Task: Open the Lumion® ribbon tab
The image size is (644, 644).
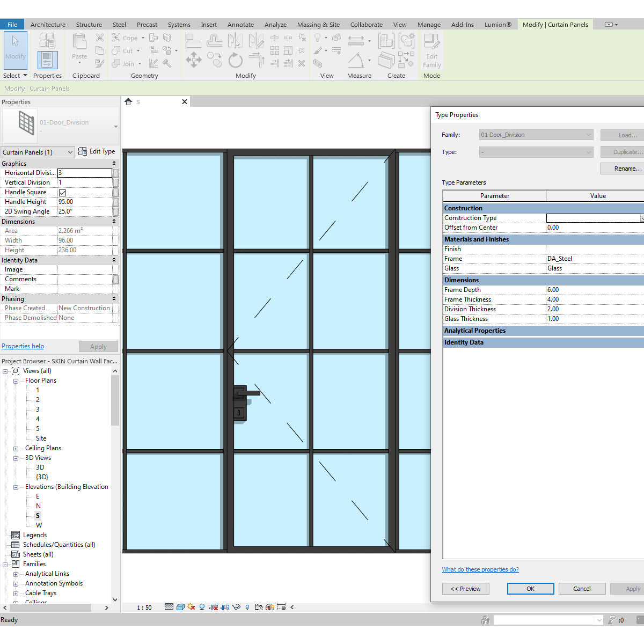Action: (x=497, y=24)
